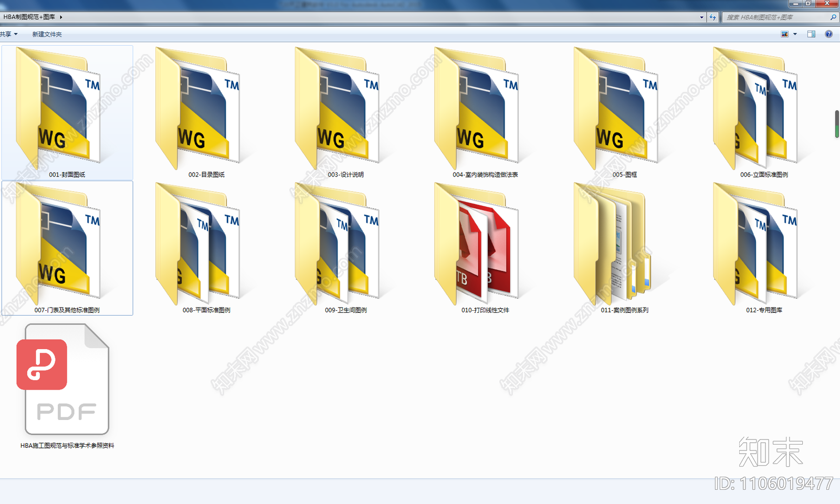
Task: Click the 003-设计说明 label
Action: point(346,175)
